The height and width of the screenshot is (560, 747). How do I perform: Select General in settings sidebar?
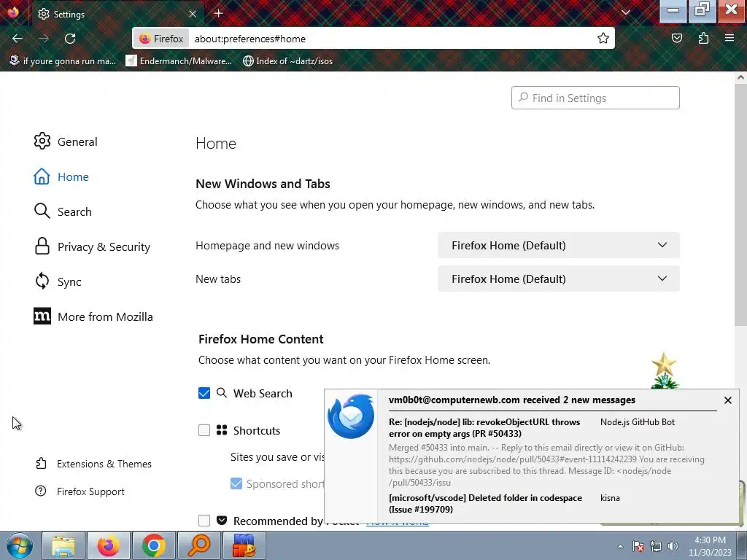pyautogui.click(x=66, y=141)
